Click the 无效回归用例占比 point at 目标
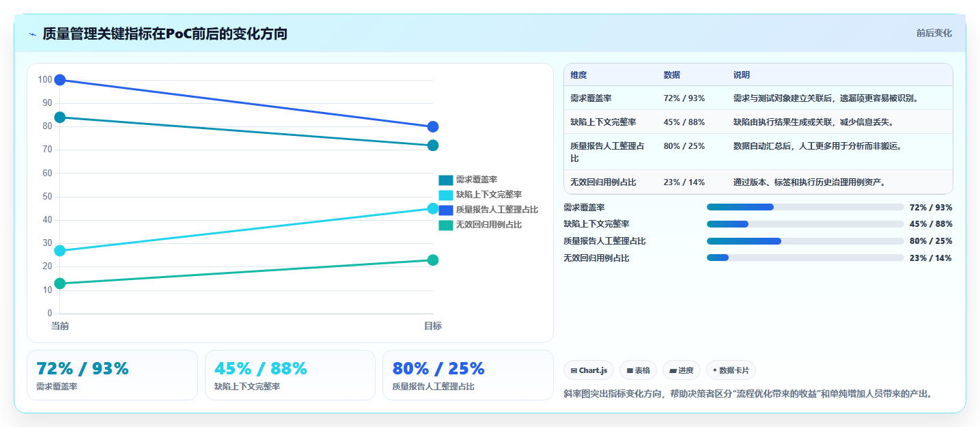The height and width of the screenshot is (427, 980). click(433, 260)
